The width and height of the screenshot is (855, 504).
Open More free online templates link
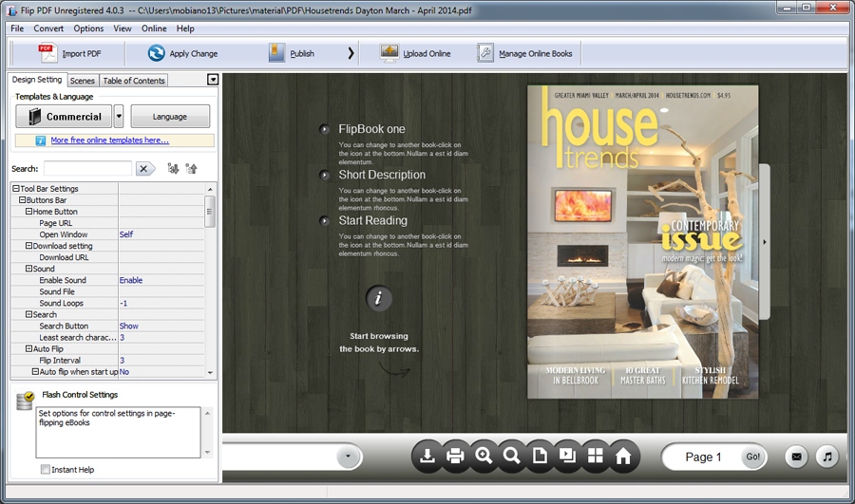[x=109, y=140]
